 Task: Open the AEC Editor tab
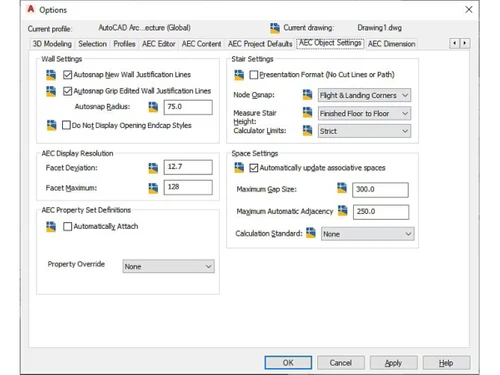[x=159, y=44]
